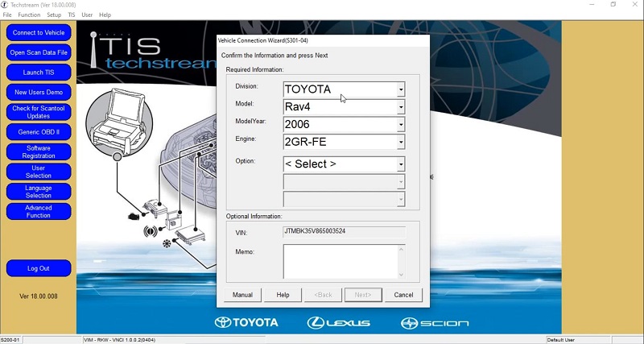The width and height of the screenshot is (644, 344).
Task: Click Check for Scantool Updates button
Action: 39,112
